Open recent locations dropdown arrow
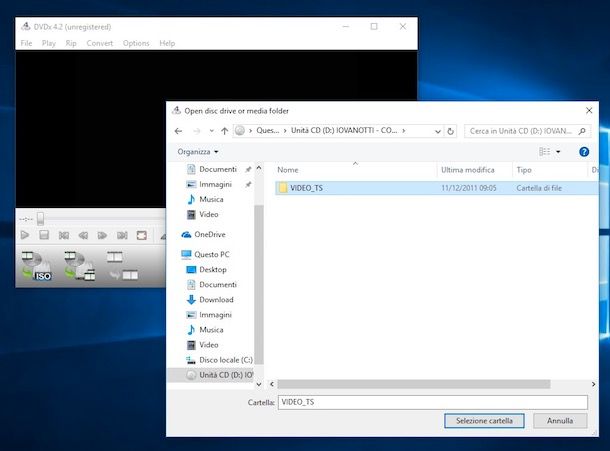 (x=211, y=131)
